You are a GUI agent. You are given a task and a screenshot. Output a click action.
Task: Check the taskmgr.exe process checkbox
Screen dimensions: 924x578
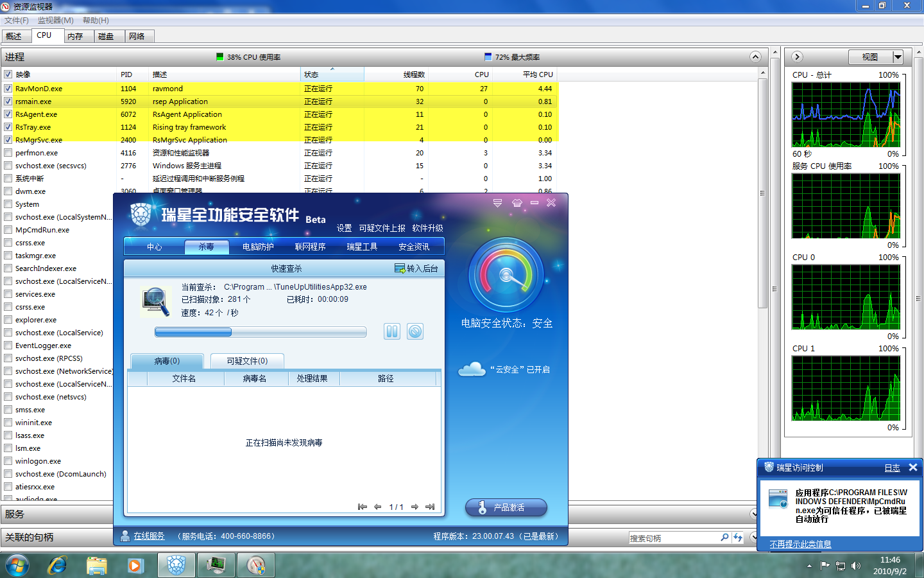(8, 256)
